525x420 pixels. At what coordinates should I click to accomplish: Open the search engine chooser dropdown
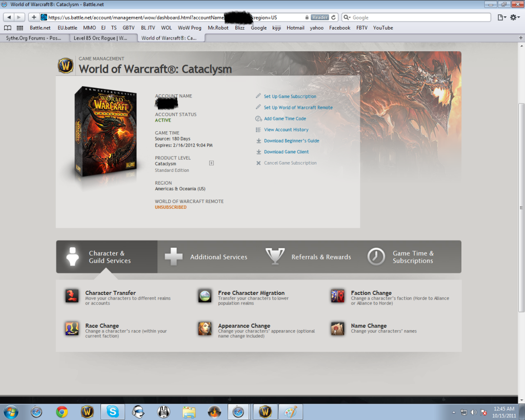click(x=347, y=17)
